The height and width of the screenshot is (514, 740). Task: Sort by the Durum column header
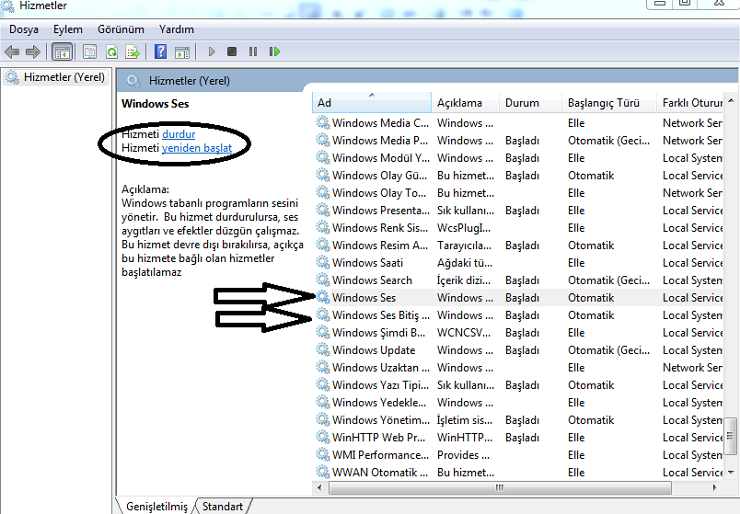pos(530,102)
